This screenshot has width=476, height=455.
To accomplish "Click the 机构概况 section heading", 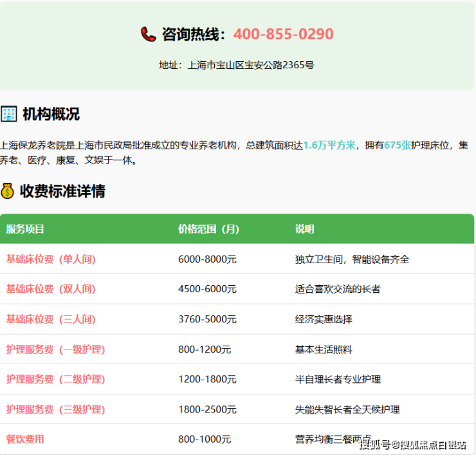I will 51,115.
